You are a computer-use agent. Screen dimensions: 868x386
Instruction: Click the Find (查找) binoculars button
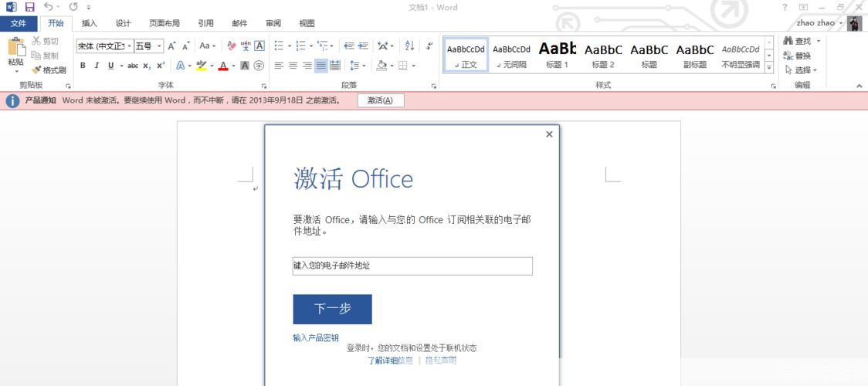[x=798, y=41]
